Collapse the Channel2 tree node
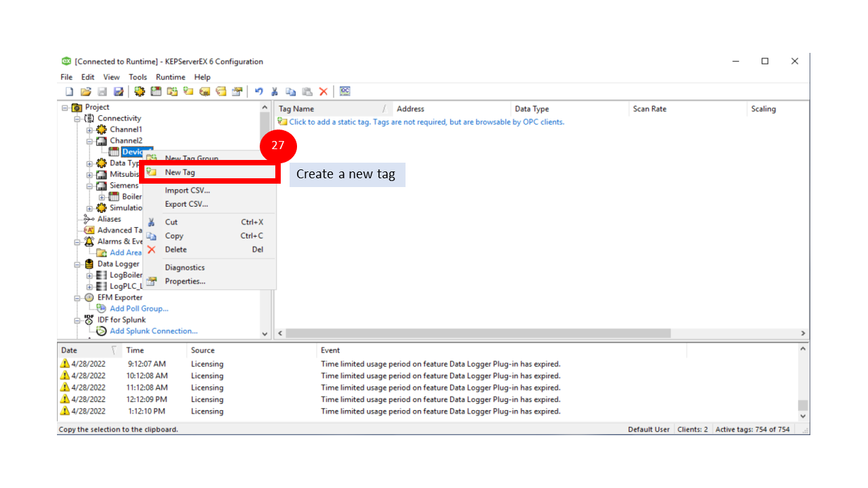The height and width of the screenshot is (488, 868). [x=90, y=141]
